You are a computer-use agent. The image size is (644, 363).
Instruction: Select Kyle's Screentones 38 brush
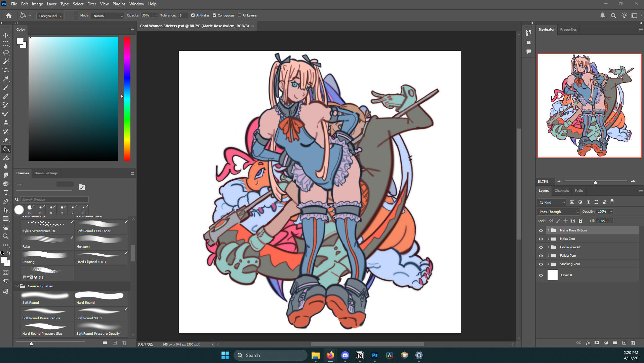(47, 227)
